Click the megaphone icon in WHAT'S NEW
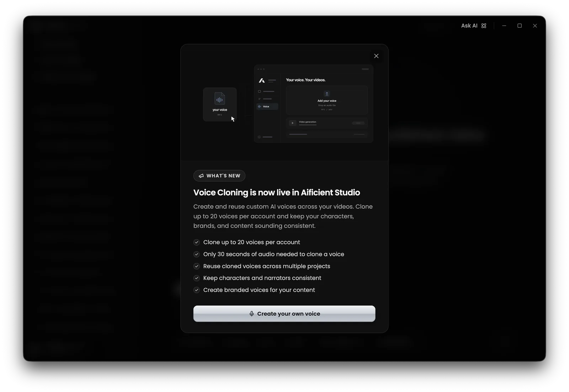Viewport: 569px width, 392px height. pyautogui.click(x=201, y=176)
